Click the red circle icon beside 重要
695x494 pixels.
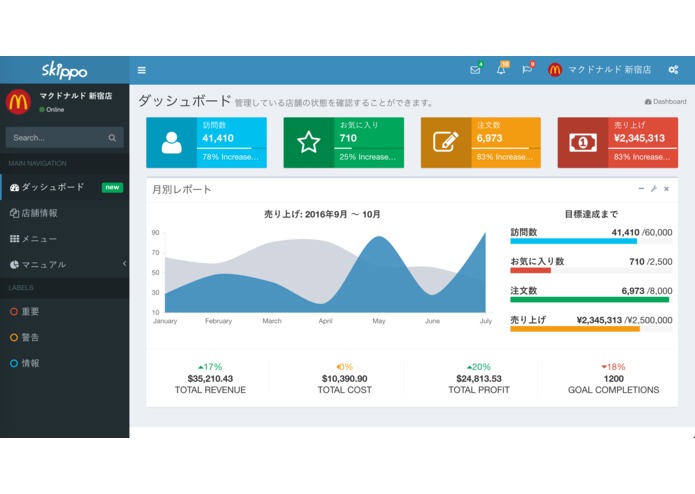pyautogui.click(x=14, y=311)
